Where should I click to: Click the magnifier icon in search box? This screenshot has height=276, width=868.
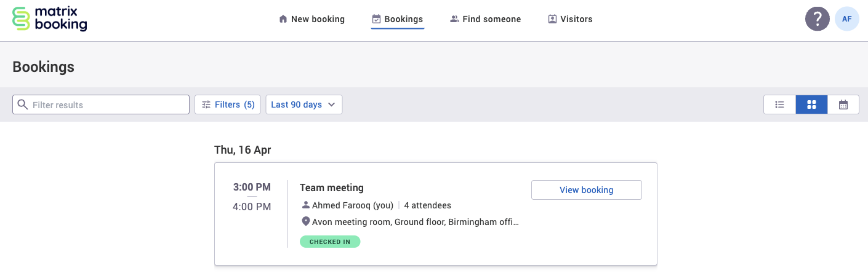coord(23,104)
